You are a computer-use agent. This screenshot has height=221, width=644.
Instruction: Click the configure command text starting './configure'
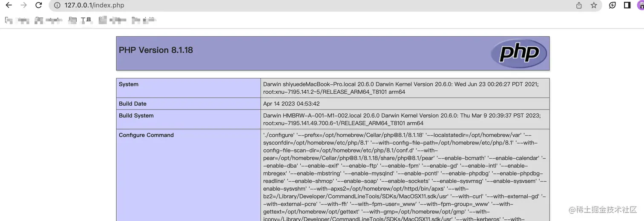tap(405, 177)
